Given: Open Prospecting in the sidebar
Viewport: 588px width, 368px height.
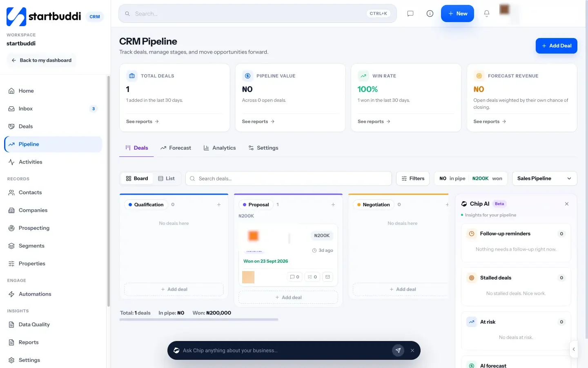Looking at the screenshot, I should tap(53, 228).
